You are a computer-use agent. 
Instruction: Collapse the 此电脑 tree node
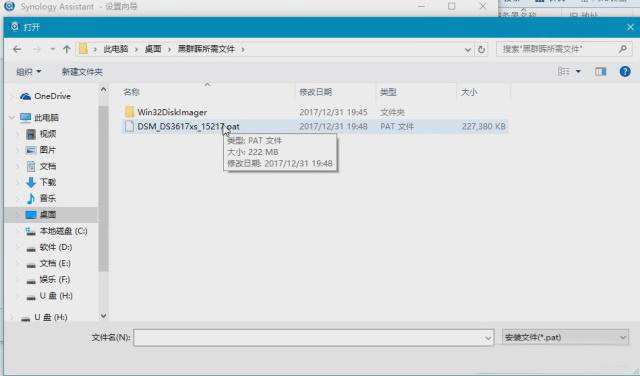(x=11, y=118)
